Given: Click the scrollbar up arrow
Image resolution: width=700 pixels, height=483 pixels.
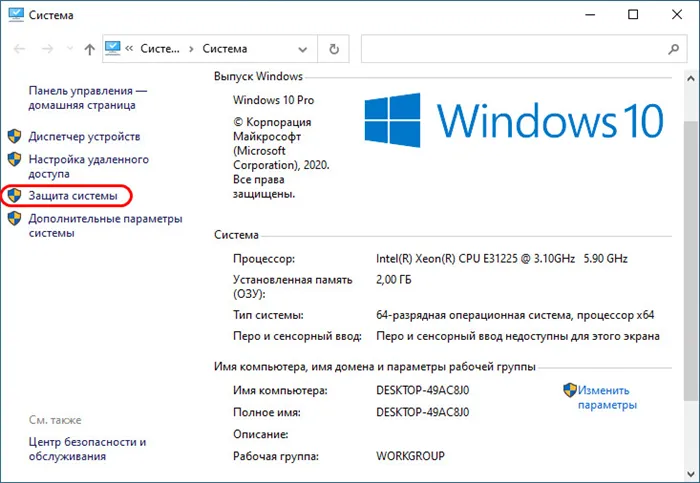Looking at the screenshot, I should 690,78.
